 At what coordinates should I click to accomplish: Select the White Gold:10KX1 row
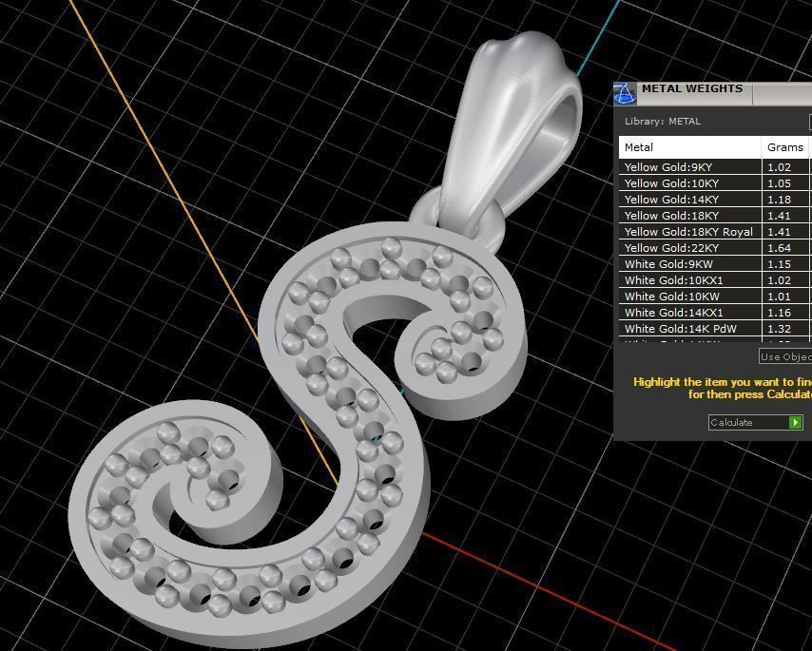pos(715,280)
